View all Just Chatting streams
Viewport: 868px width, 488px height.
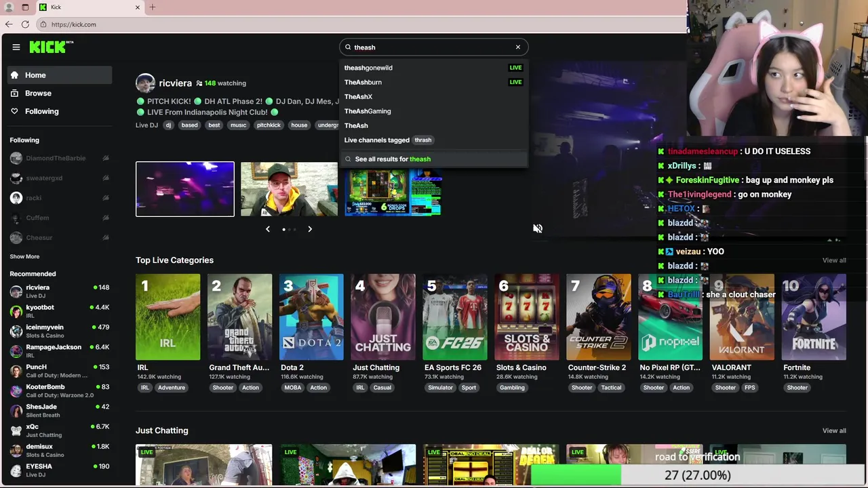coord(834,430)
